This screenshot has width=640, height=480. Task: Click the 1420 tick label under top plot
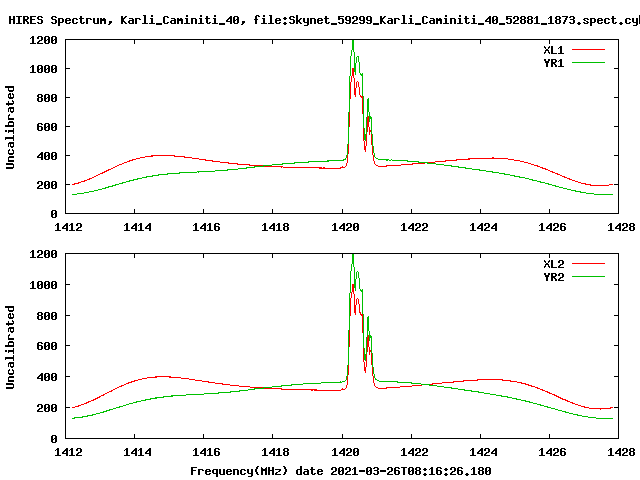point(345,227)
